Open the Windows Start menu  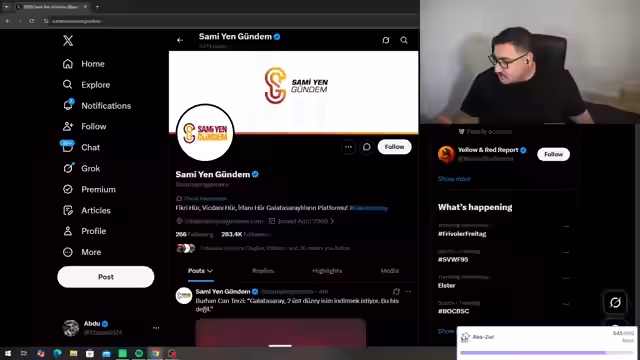tap(8, 353)
